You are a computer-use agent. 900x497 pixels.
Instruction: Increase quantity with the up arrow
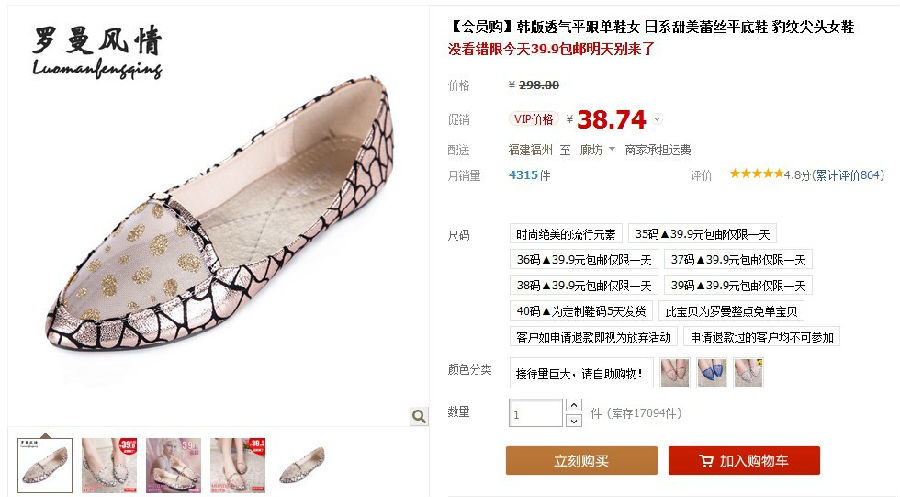tap(573, 405)
